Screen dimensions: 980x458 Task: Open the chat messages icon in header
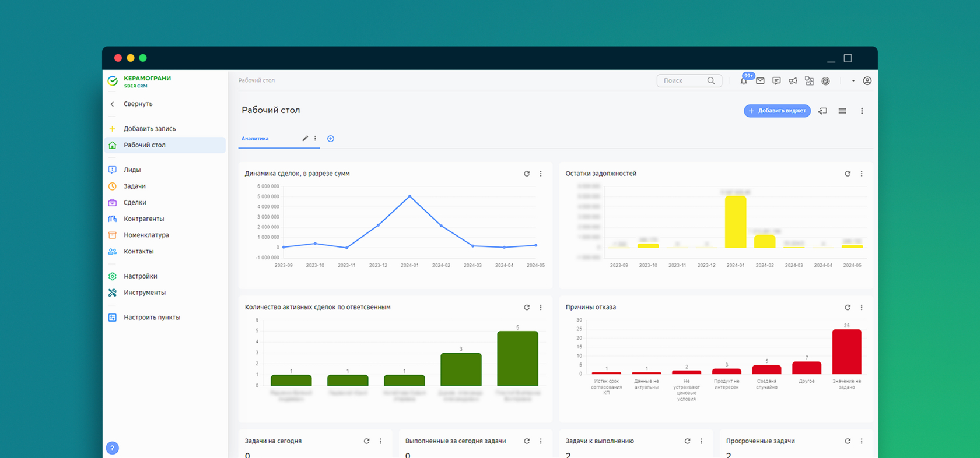coord(776,81)
